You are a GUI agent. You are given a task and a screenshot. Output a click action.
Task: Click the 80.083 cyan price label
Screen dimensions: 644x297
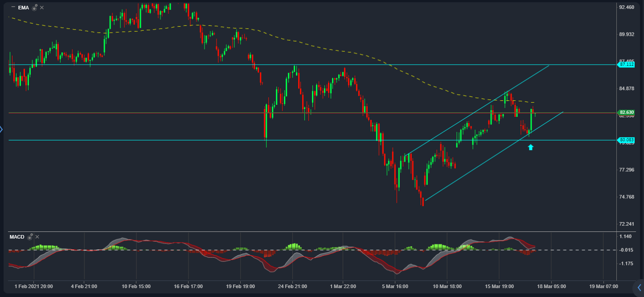pos(626,140)
